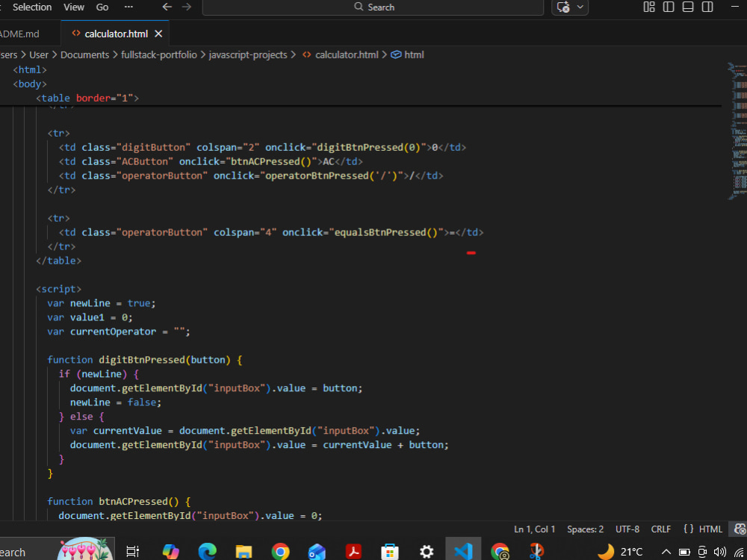Screen dimensions: 747x560
Task: Click the closing </table> tag
Action: (x=58, y=261)
